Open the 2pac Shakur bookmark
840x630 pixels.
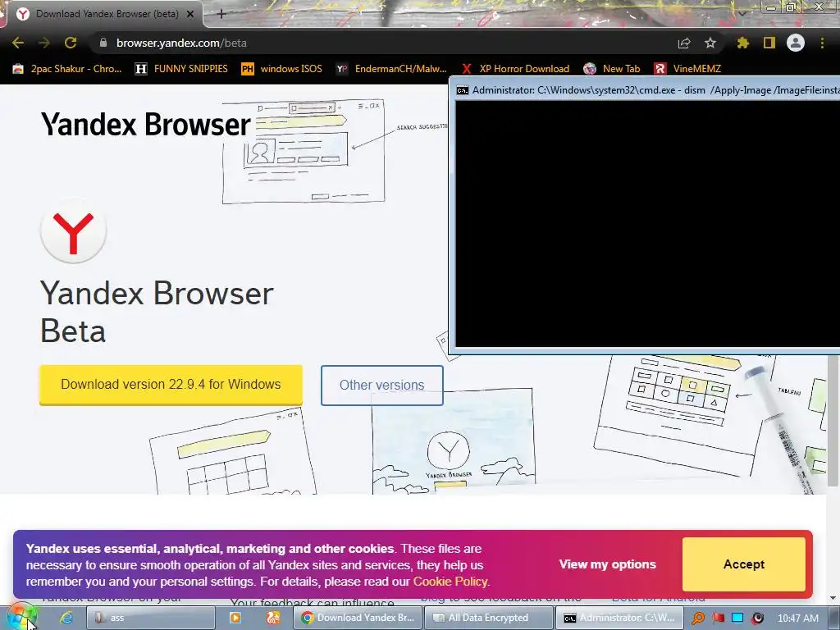pyautogui.click(x=67, y=69)
